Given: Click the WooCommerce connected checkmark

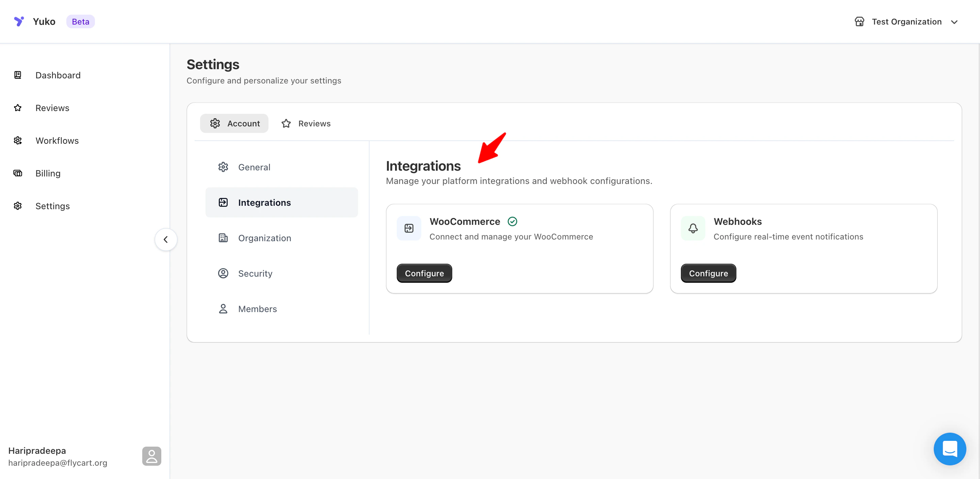Looking at the screenshot, I should (512, 221).
